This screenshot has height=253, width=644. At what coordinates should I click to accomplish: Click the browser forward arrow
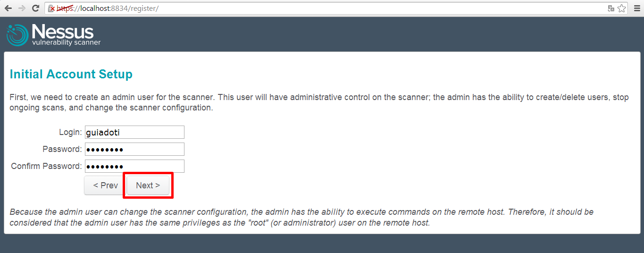pos(22,8)
